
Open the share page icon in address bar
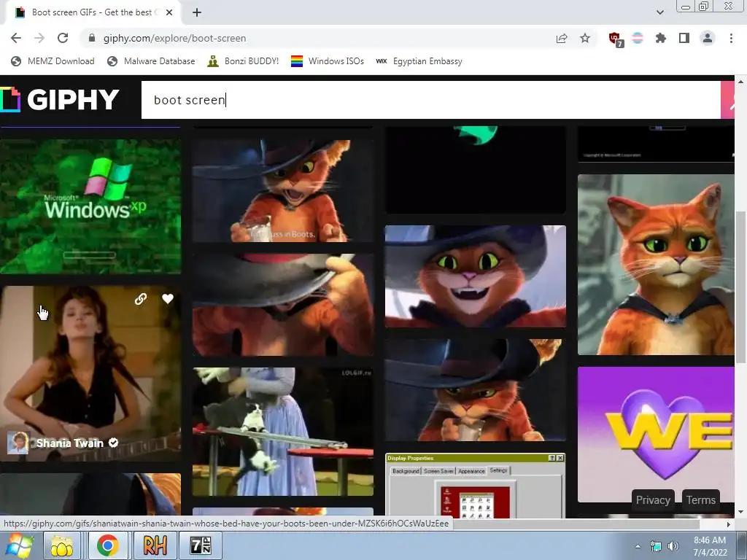pyautogui.click(x=562, y=38)
